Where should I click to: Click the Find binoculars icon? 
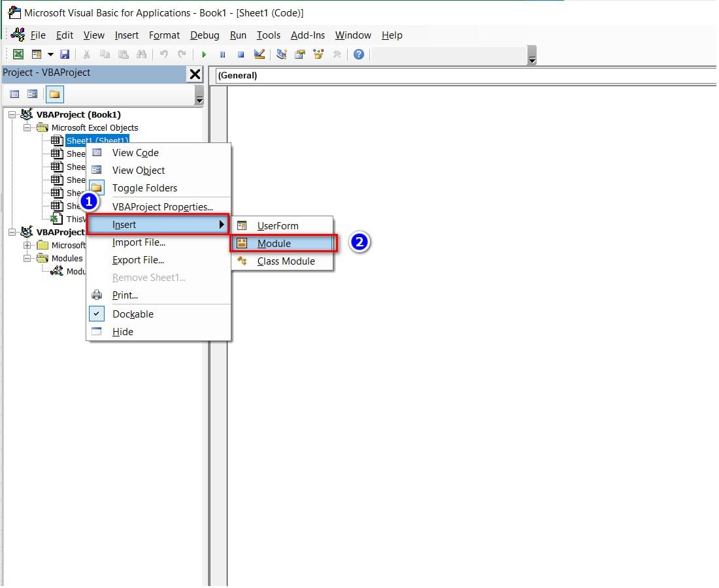tap(141, 55)
